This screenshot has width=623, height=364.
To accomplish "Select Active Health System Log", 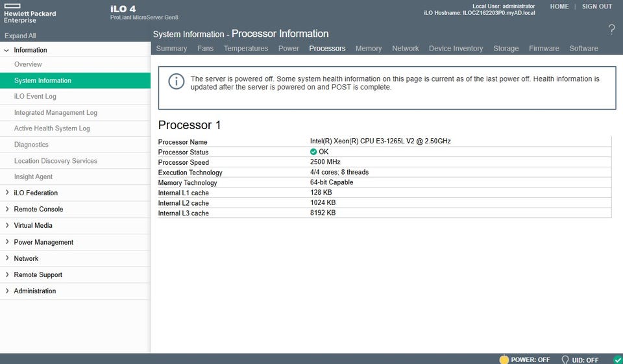I will pyautogui.click(x=52, y=128).
